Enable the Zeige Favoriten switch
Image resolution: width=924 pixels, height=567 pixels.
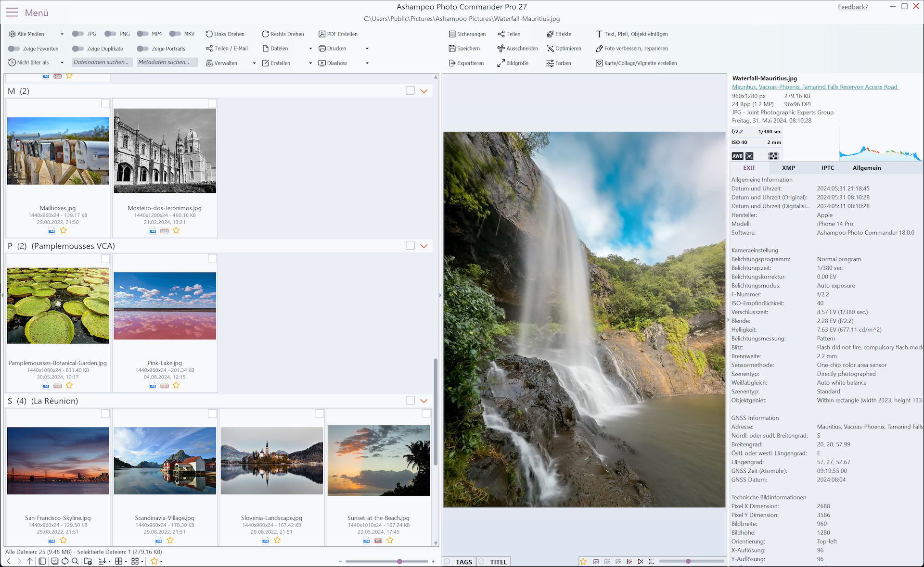click(14, 49)
